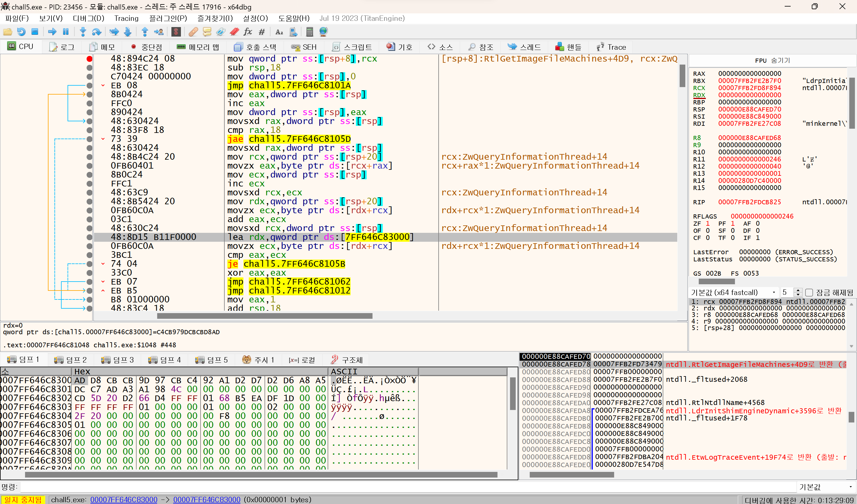Screen dimensions: 857x504
Task: Click the fx functions icon
Action: click(248, 32)
